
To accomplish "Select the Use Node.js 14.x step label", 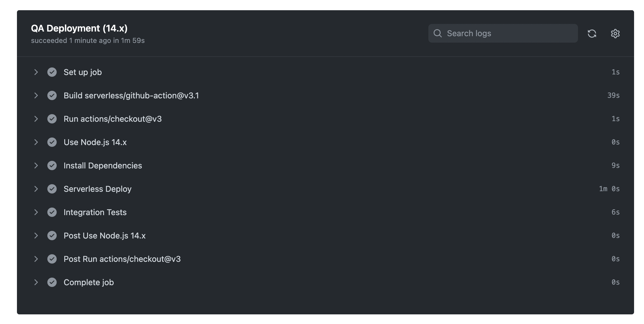I will point(95,142).
